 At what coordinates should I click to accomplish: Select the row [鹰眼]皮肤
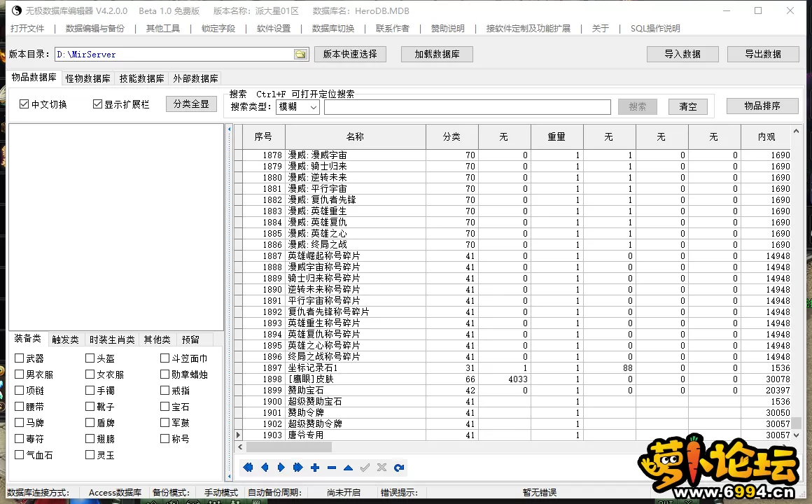tap(512, 379)
